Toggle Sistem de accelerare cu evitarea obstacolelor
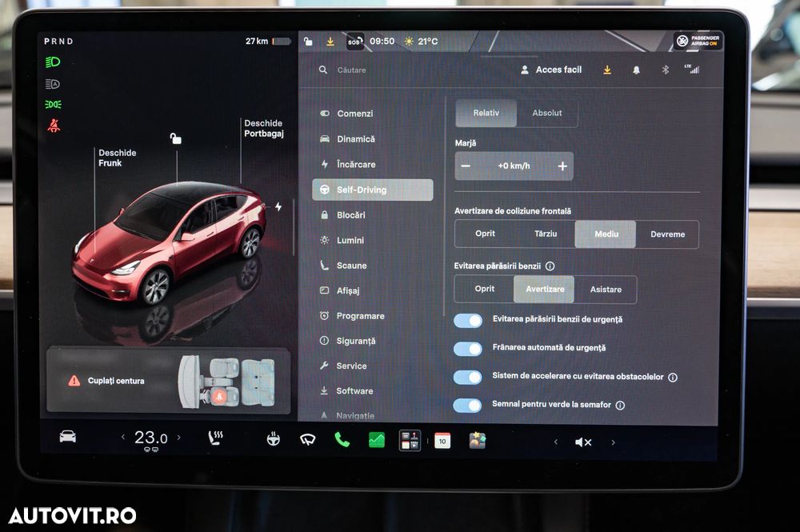This screenshot has height=532, width=800. pos(467,377)
